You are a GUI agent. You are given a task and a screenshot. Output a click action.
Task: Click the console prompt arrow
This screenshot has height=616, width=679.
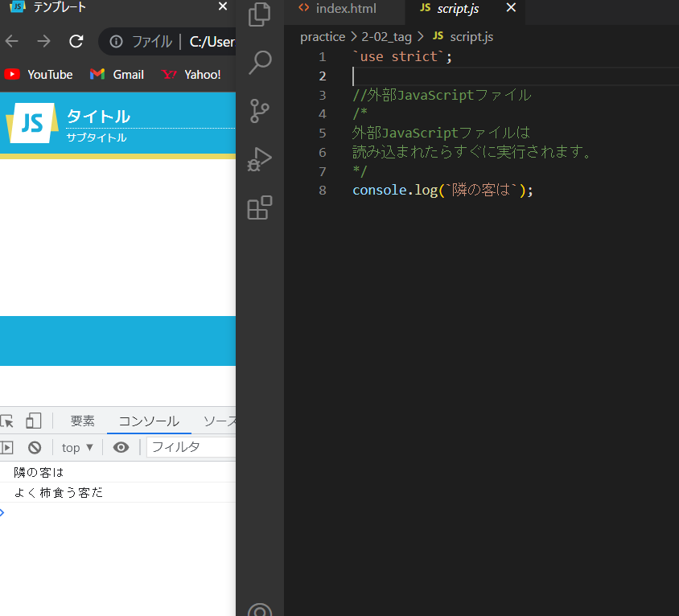click(2, 512)
